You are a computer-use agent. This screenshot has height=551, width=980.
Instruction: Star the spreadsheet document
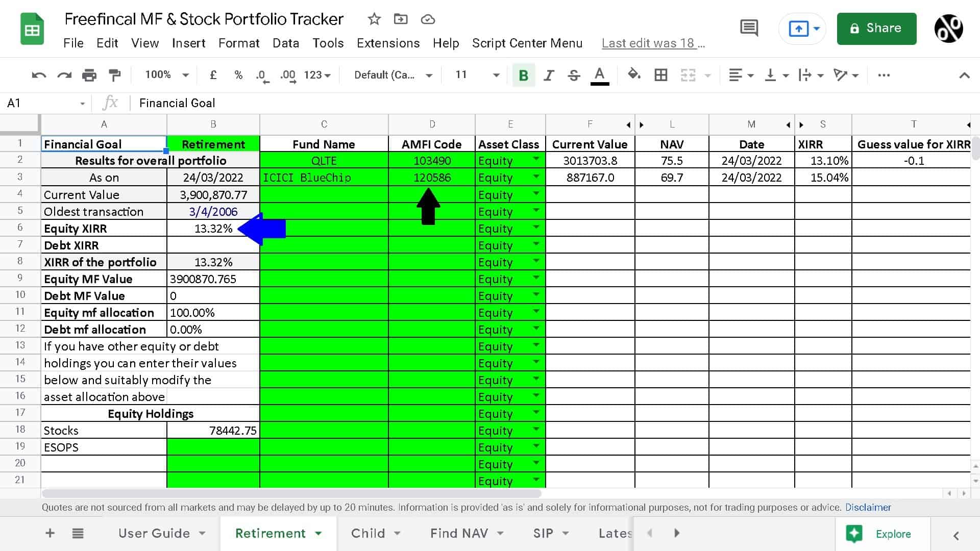(374, 19)
